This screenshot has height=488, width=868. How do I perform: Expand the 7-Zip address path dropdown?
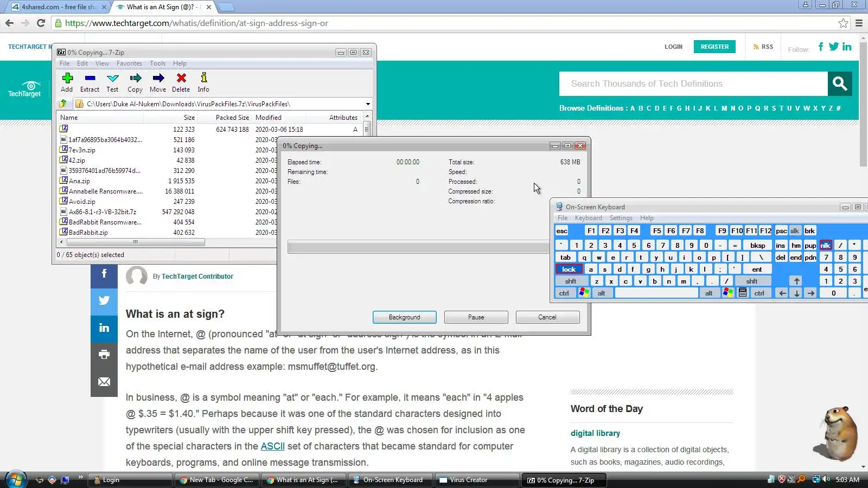pos(368,104)
